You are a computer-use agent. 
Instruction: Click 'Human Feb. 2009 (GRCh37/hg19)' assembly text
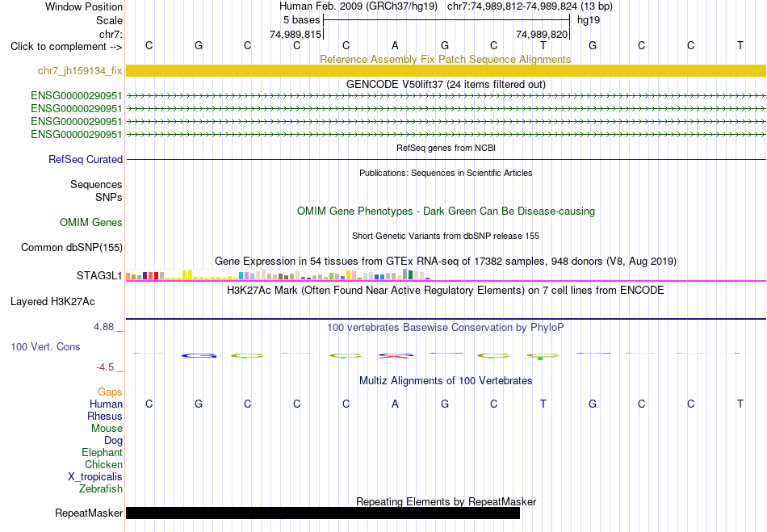(x=360, y=6)
